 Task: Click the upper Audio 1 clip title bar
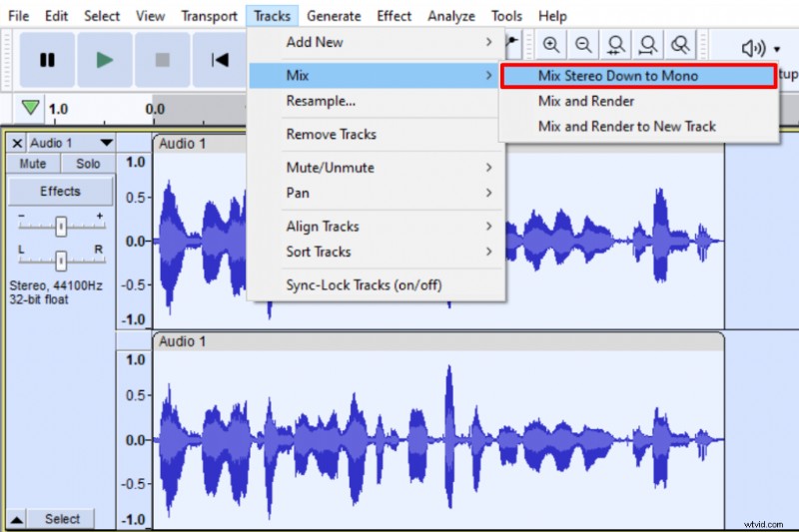tap(200, 144)
